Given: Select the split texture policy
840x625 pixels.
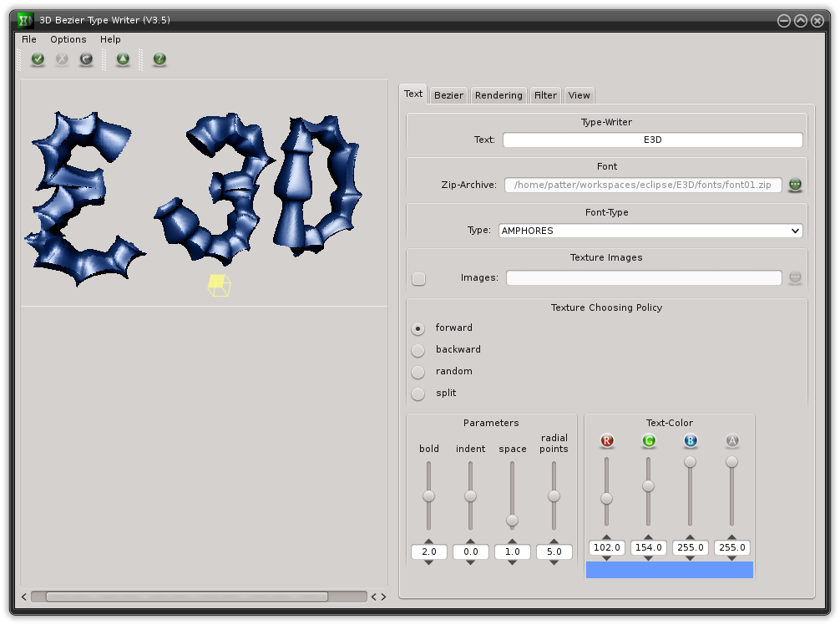Looking at the screenshot, I should 418,394.
